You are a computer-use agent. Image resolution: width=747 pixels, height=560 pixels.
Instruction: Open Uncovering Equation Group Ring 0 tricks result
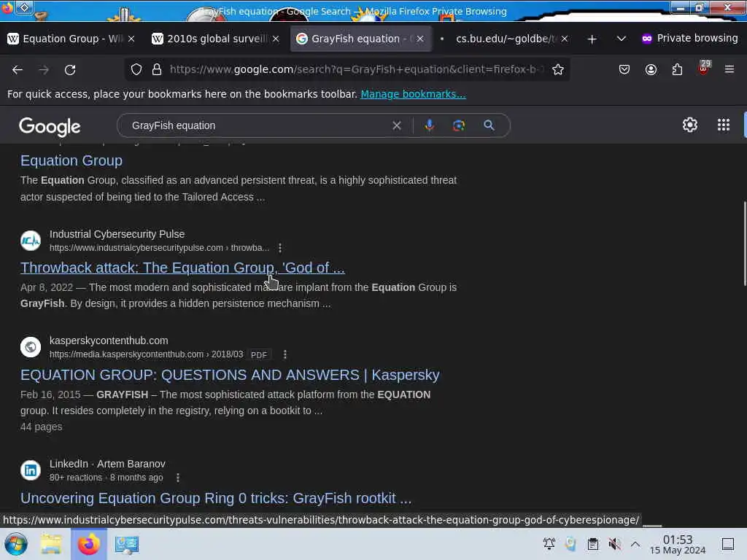pyautogui.click(x=216, y=498)
